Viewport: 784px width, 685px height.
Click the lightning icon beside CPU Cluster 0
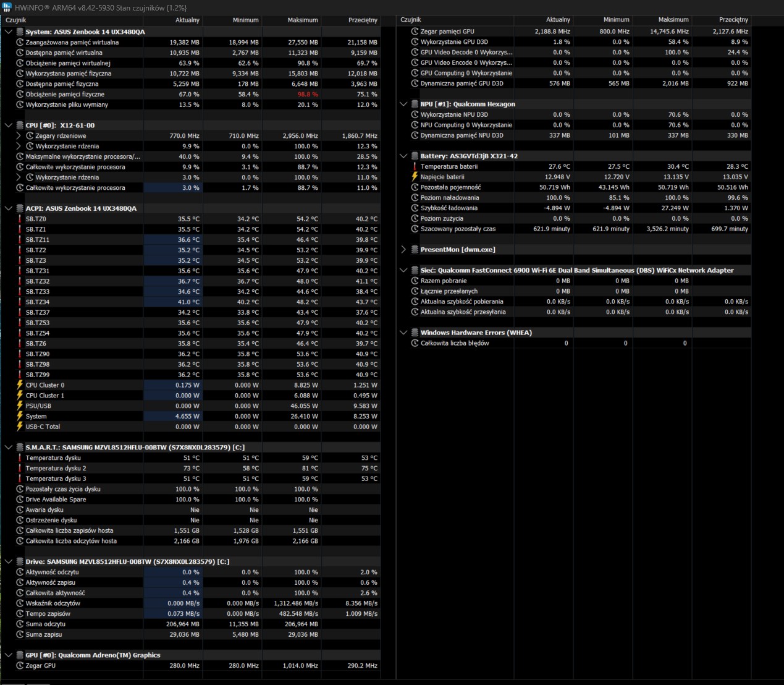(20, 385)
